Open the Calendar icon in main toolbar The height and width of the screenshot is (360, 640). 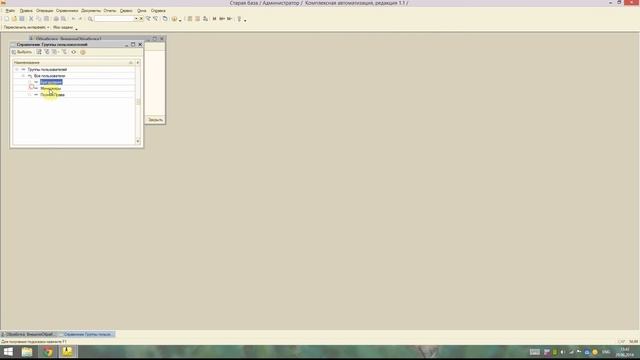[198, 19]
